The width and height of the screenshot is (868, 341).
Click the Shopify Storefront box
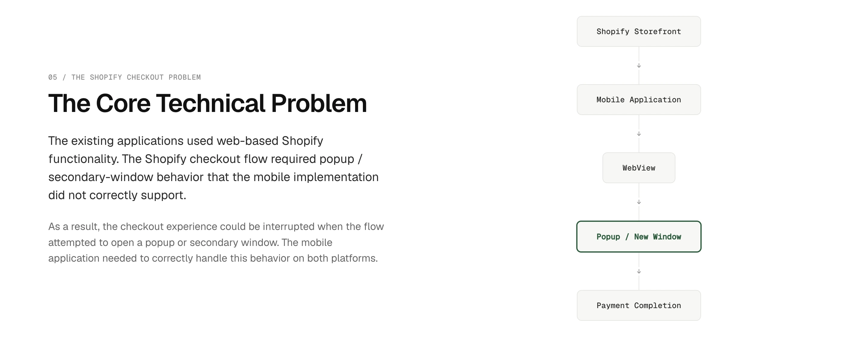tap(639, 31)
